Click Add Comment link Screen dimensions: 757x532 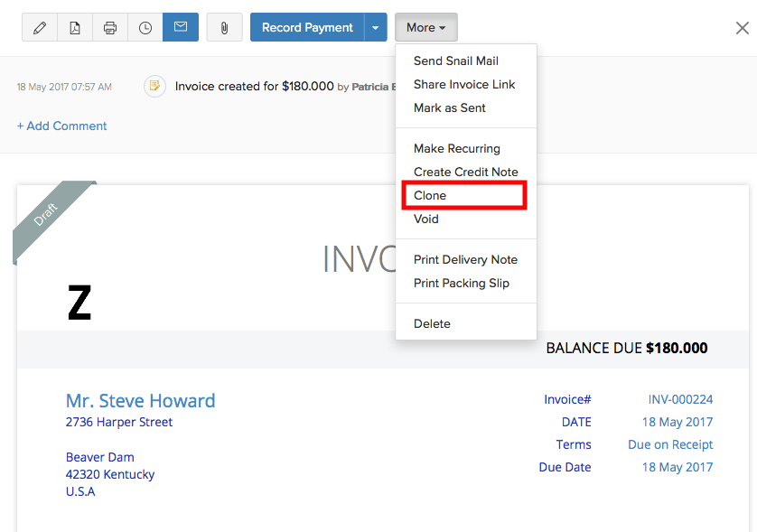coord(61,126)
